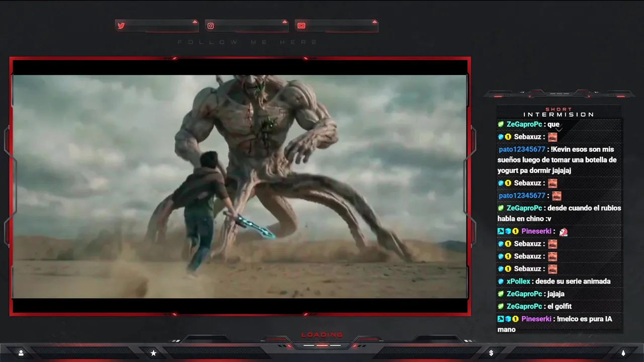Click message '!melco es pura IA mano'
This screenshot has height=362, width=644.
click(x=555, y=324)
